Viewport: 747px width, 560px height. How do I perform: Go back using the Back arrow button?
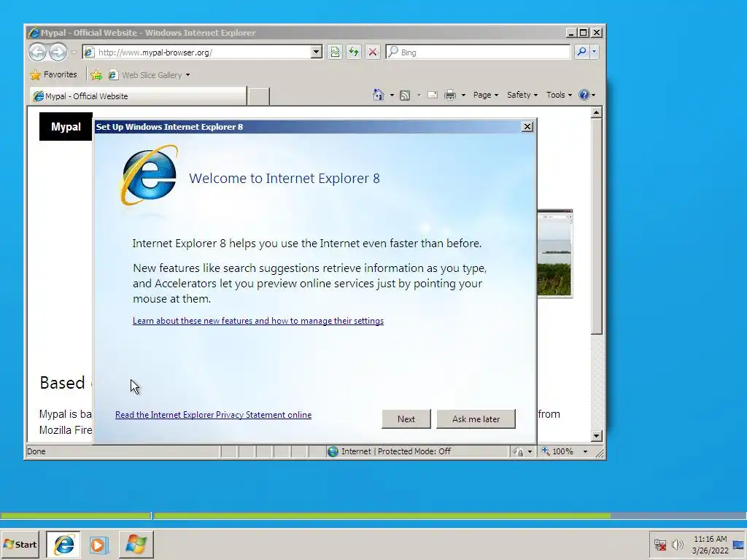pos(38,52)
